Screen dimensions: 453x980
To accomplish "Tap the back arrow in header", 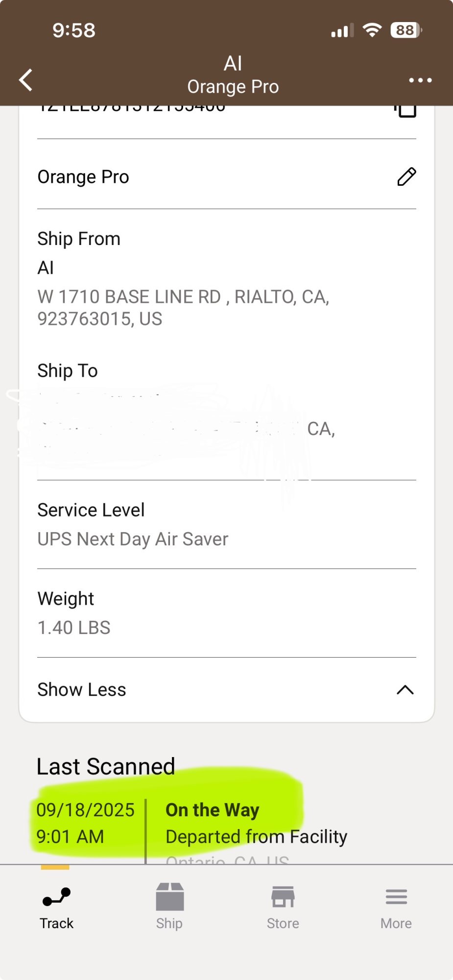I will click(x=25, y=80).
